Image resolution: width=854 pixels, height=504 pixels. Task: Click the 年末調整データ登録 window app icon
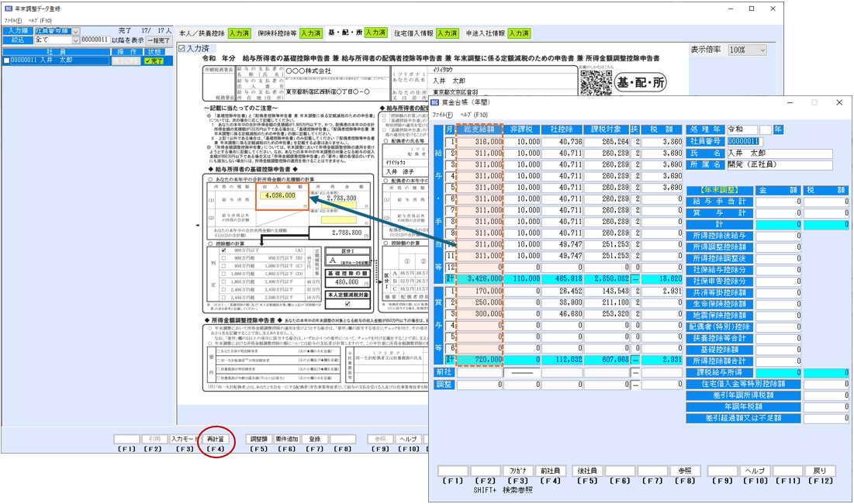[9, 9]
